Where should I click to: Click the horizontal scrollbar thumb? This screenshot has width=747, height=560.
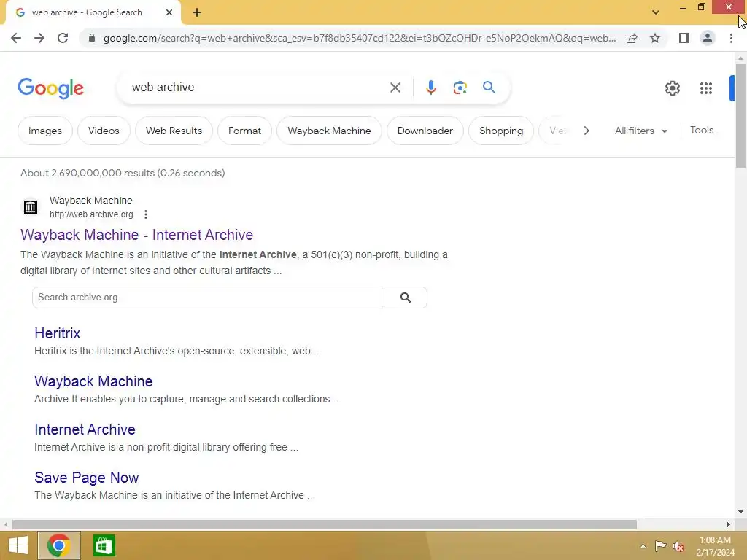pyautogui.click(x=324, y=524)
